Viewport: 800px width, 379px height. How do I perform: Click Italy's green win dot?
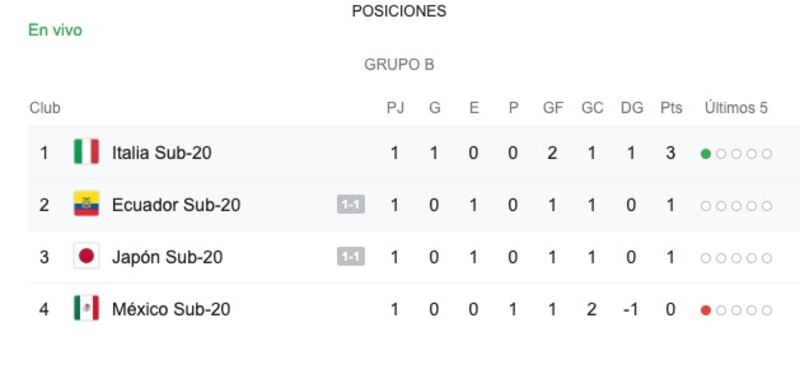pos(706,154)
